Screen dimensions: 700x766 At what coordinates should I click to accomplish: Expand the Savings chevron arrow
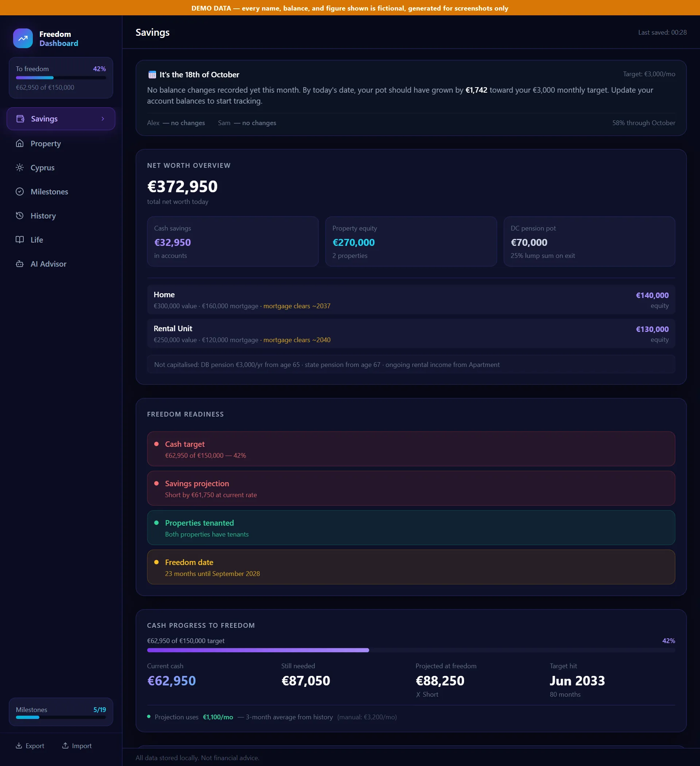[x=102, y=119]
